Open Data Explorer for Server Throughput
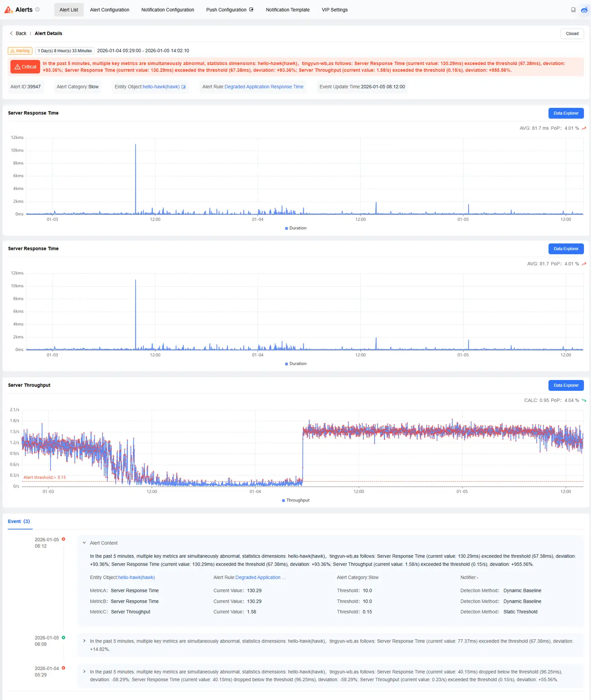The width and height of the screenshot is (591, 700). [x=566, y=386]
